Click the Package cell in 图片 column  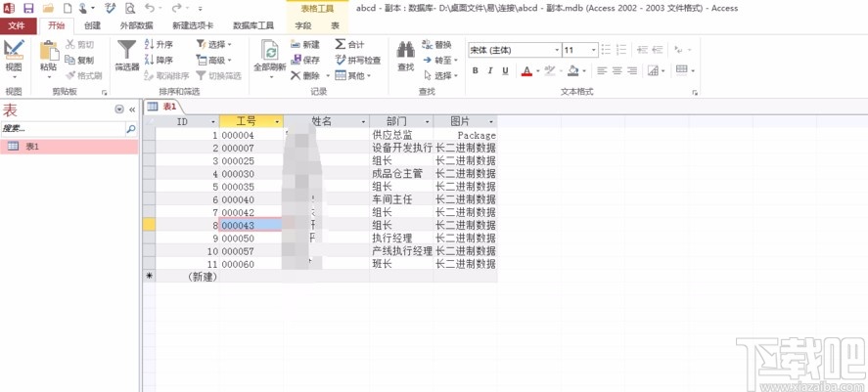tap(465, 134)
